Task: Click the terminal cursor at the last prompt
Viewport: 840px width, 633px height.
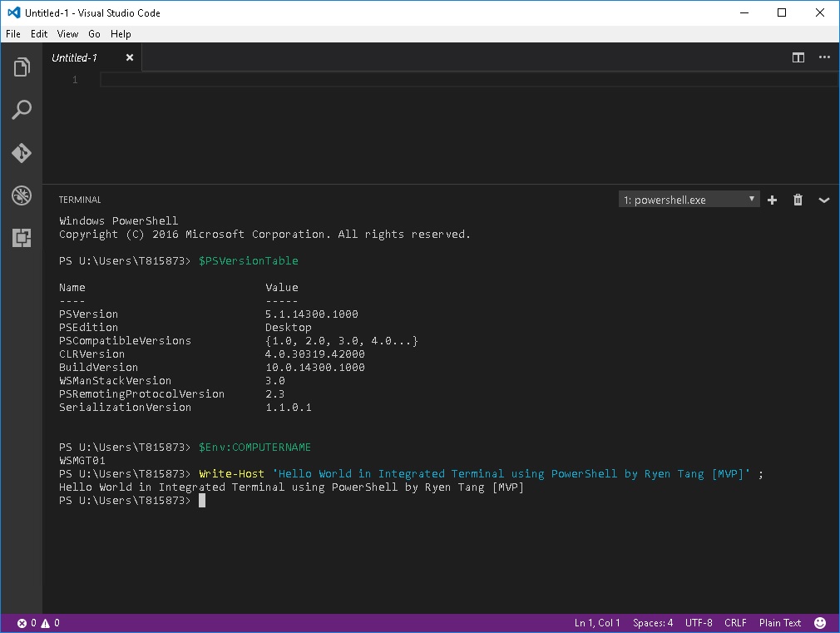Action: click(202, 501)
